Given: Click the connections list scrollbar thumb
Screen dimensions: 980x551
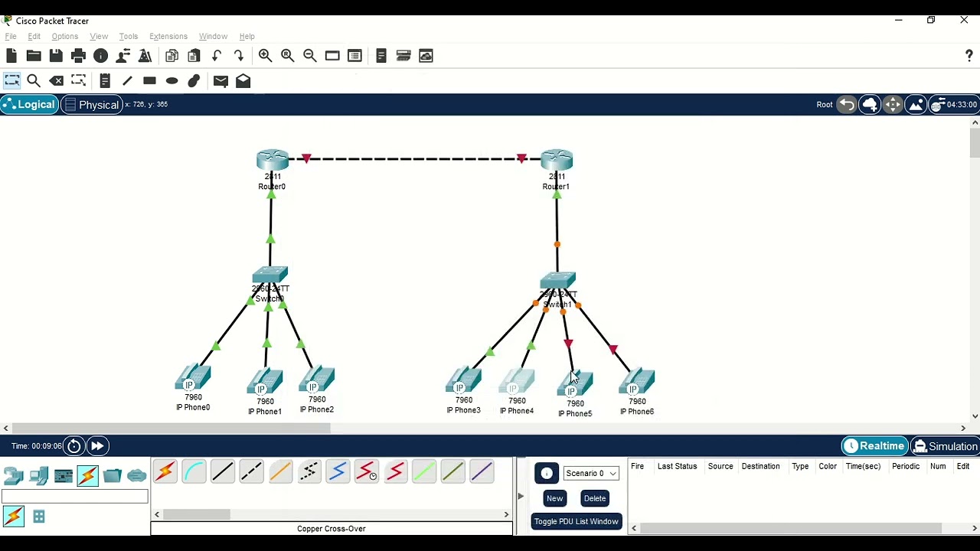Looking at the screenshot, I should 197,514.
